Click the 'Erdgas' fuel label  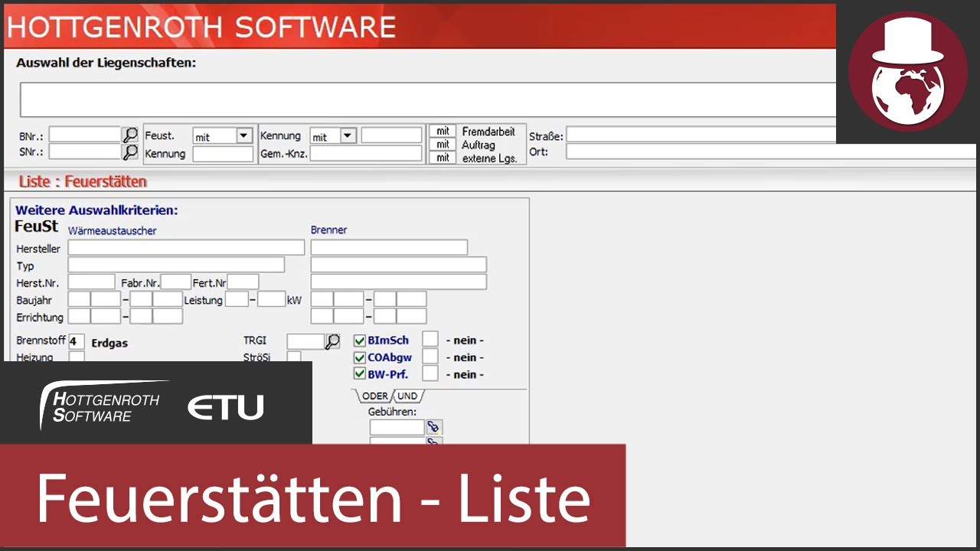click(109, 342)
